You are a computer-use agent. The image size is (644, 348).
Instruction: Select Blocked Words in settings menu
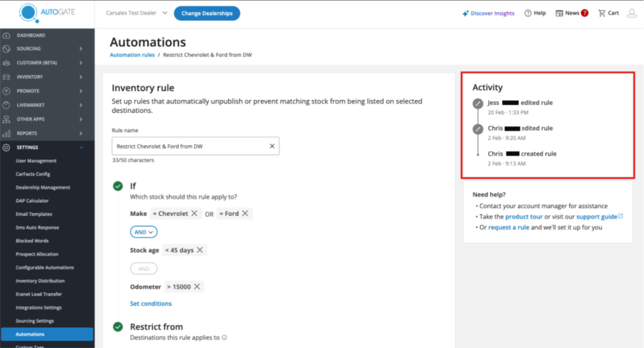(x=32, y=241)
